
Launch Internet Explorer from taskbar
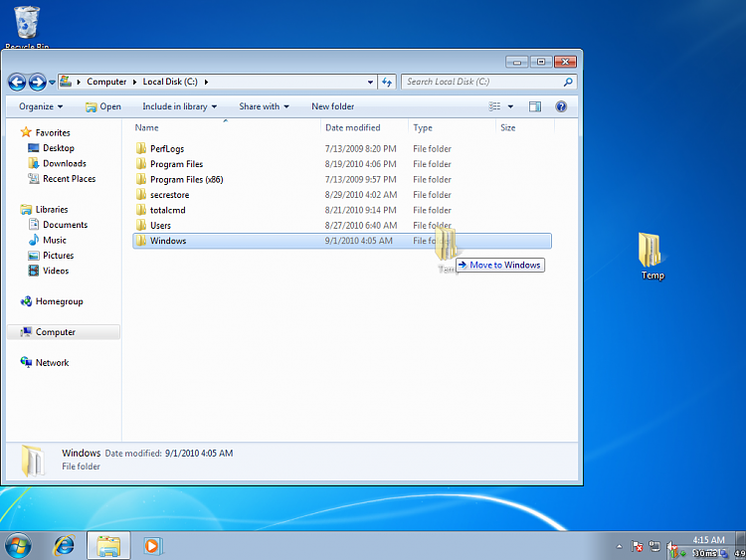64,545
